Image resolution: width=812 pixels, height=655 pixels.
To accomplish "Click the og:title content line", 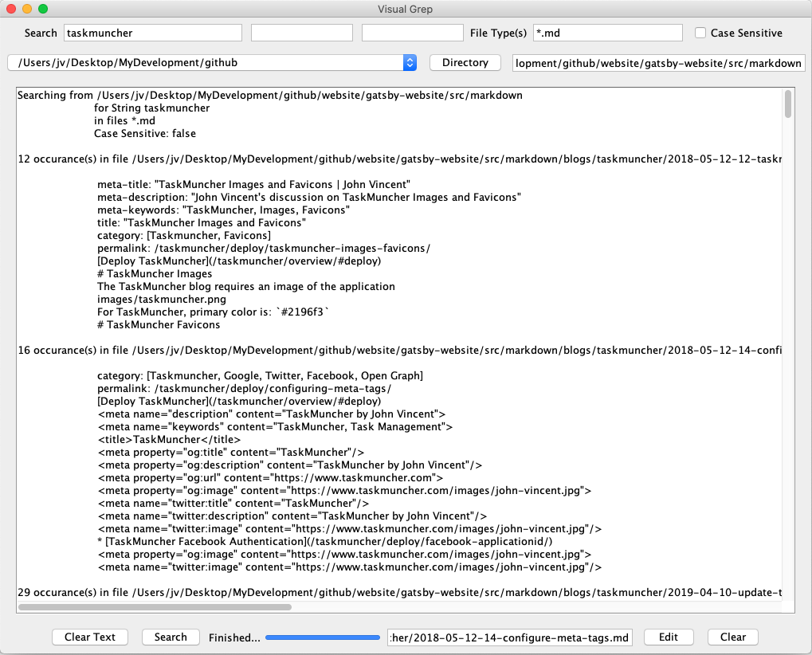I will (x=231, y=452).
